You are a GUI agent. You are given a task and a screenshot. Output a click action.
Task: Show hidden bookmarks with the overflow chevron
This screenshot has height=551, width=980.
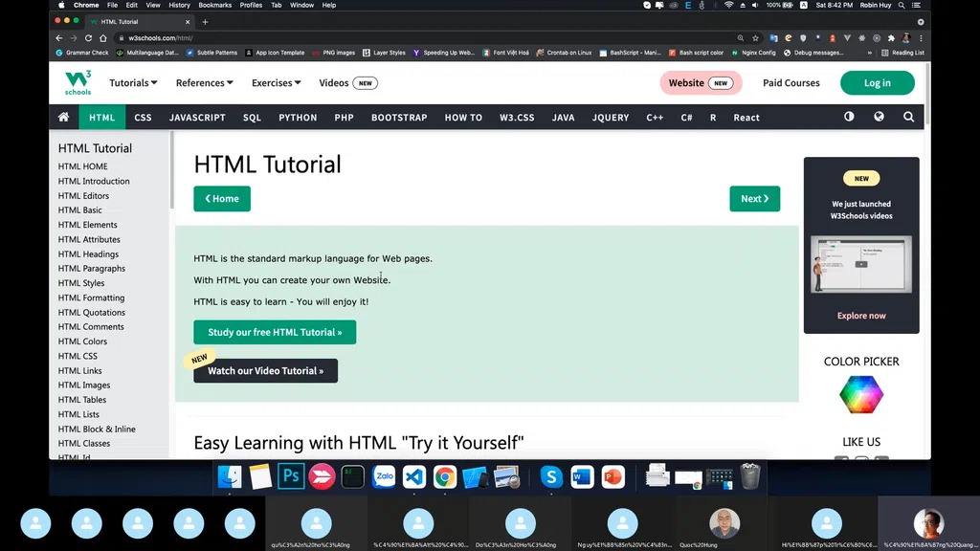click(869, 54)
